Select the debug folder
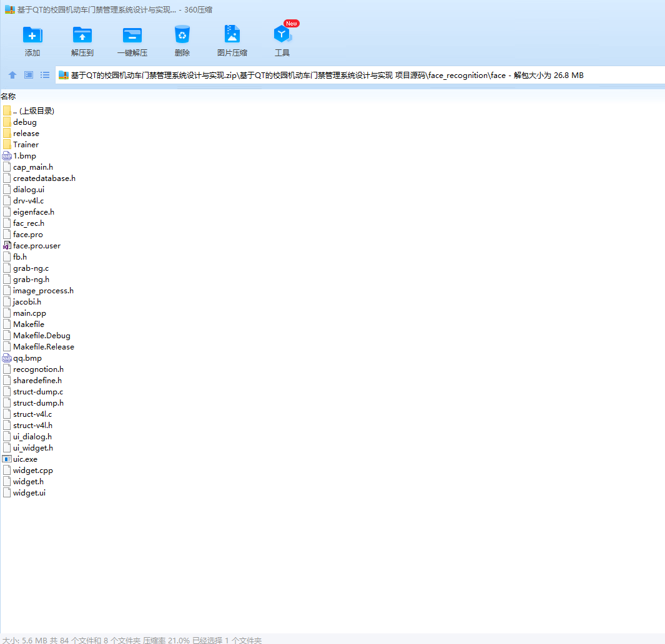The image size is (665, 644). click(x=20, y=122)
